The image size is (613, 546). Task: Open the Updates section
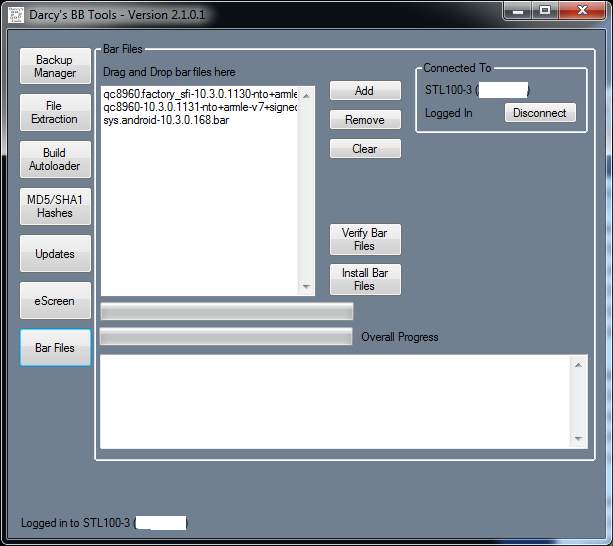point(55,254)
